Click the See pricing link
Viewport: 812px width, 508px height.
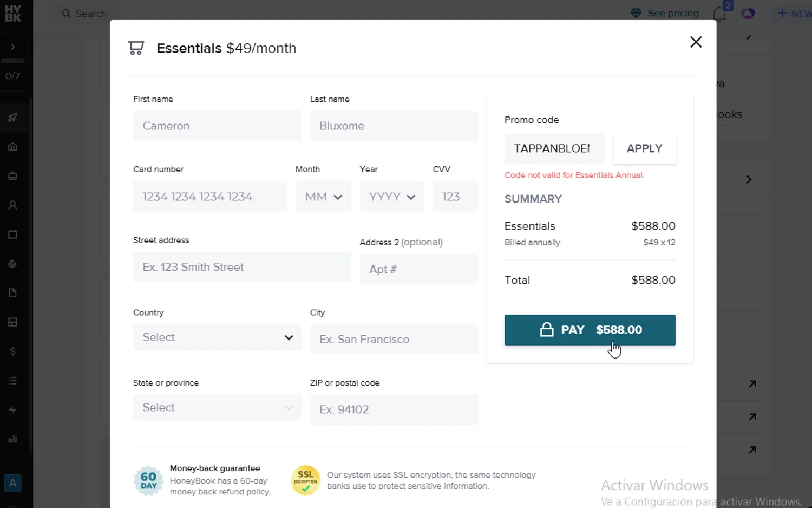(x=665, y=13)
